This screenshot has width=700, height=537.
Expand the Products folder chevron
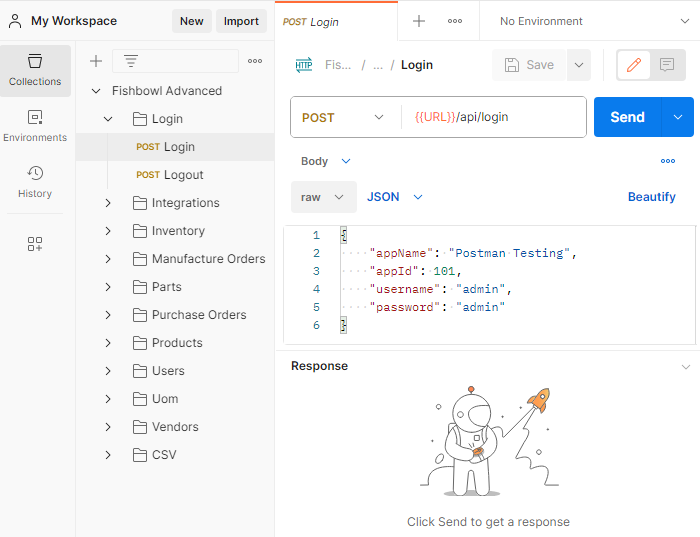108,343
